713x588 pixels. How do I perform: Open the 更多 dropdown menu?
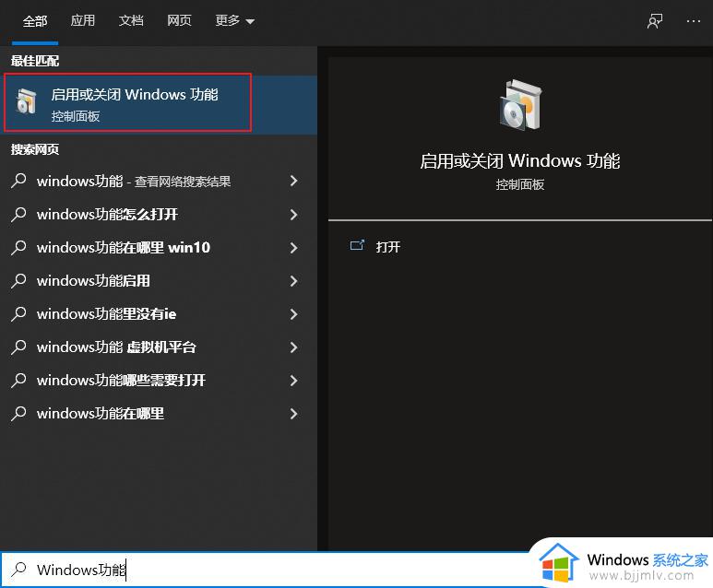click(x=234, y=20)
